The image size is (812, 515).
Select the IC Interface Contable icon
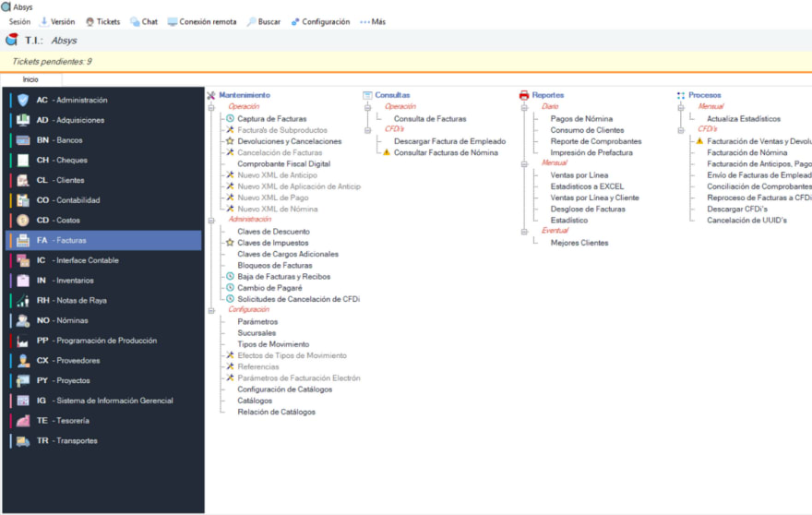coord(23,260)
